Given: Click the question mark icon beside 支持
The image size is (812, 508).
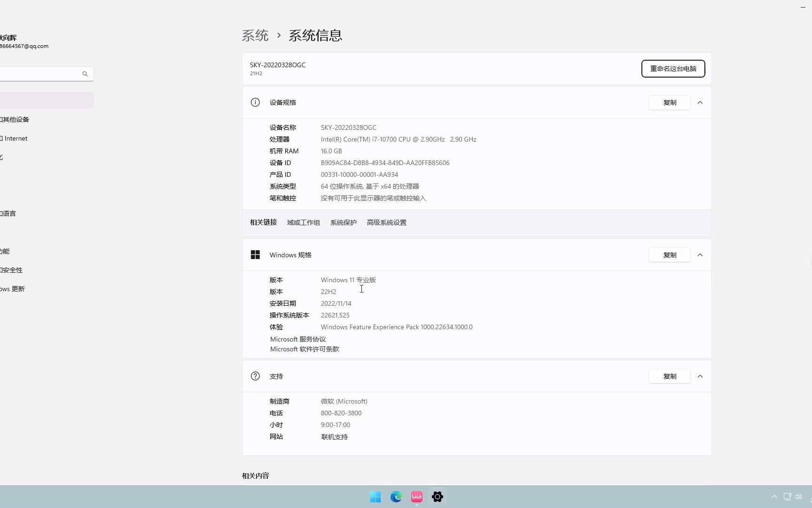Looking at the screenshot, I should pyautogui.click(x=255, y=376).
